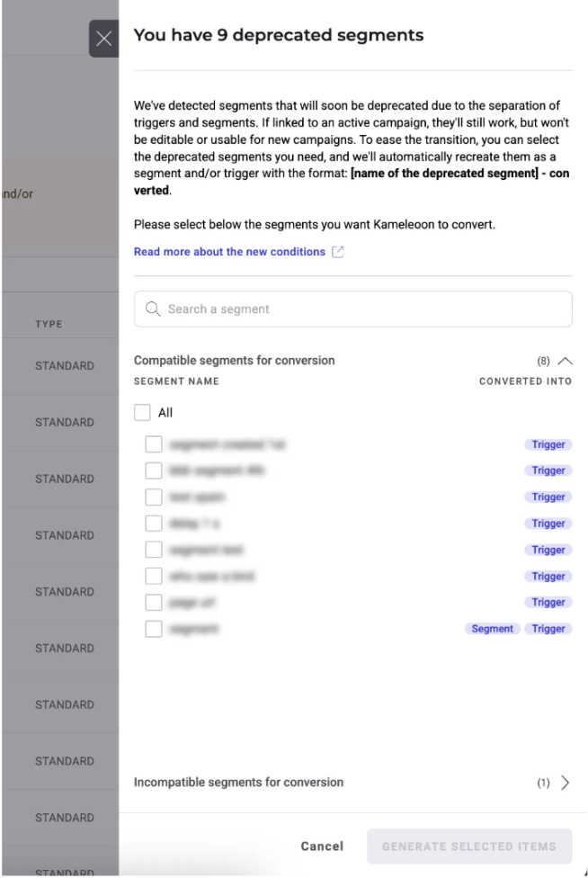Screen dimensions: 588x878
Task: Click the SEGMENT NAME column header
Action: (176, 381)
